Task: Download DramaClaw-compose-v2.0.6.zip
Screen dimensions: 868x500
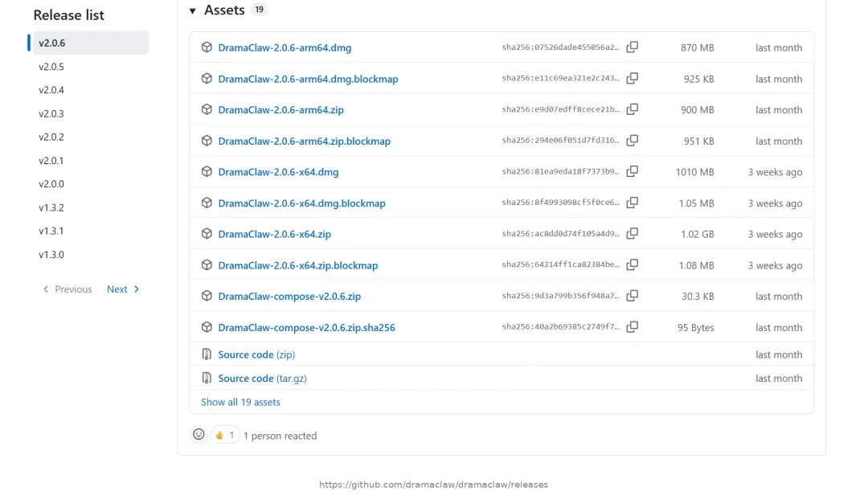Action: coord(289,297)
